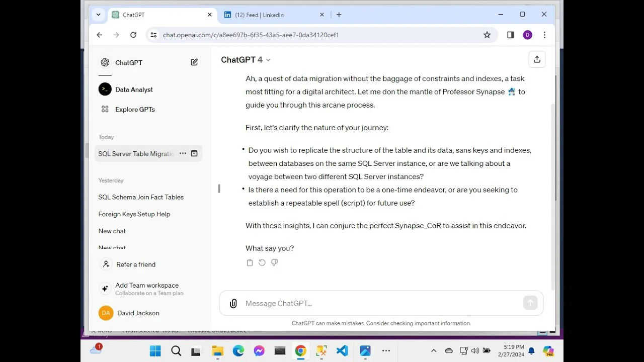
Task: Open the terminal app from the taskbar
Action: [280, 351]
